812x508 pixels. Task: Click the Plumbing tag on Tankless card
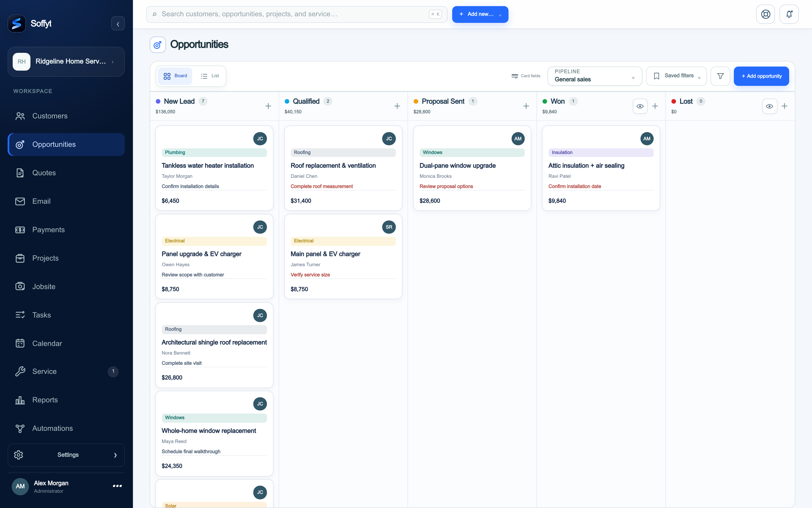(x=214, y=153)
